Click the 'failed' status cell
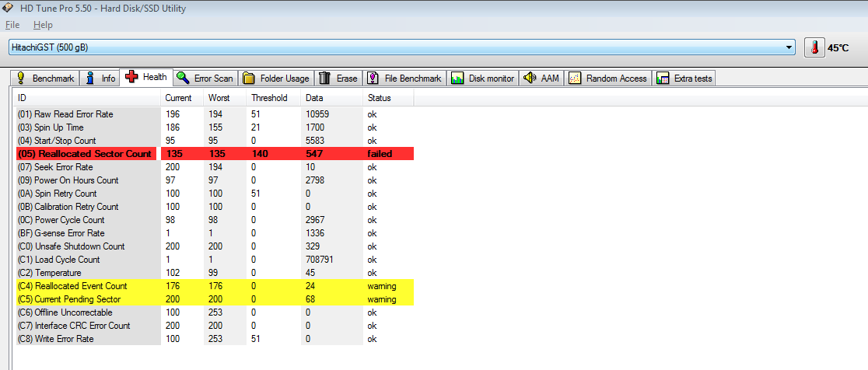The height and width of the screenshot is (370, 868). coord(380,154)
